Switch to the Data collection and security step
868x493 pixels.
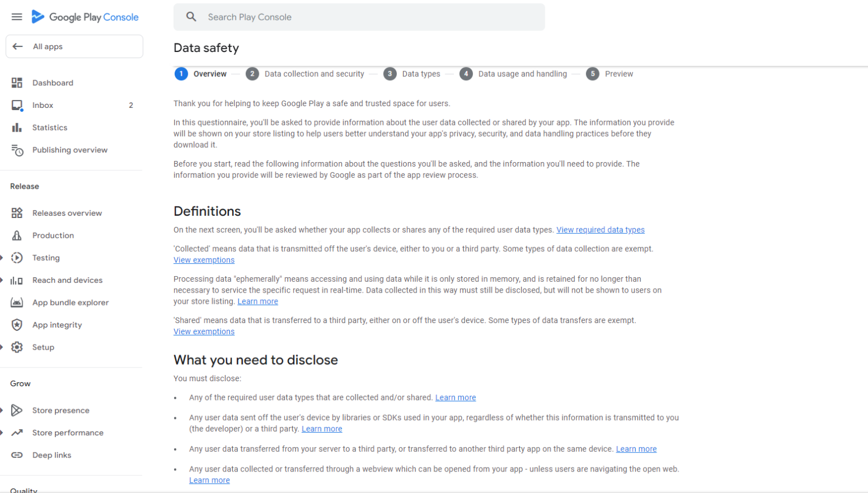314,73
